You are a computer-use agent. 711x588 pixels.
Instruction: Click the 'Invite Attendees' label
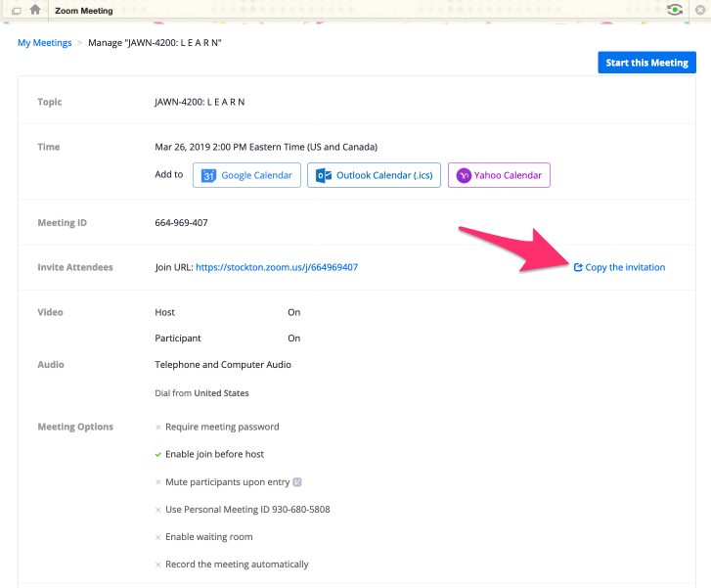pos(75,267)
